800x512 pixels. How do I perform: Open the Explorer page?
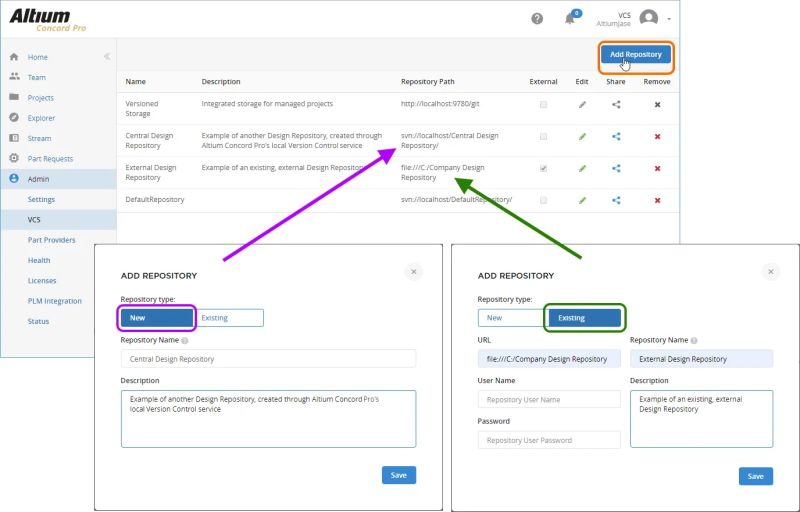(x=41, y=118)
